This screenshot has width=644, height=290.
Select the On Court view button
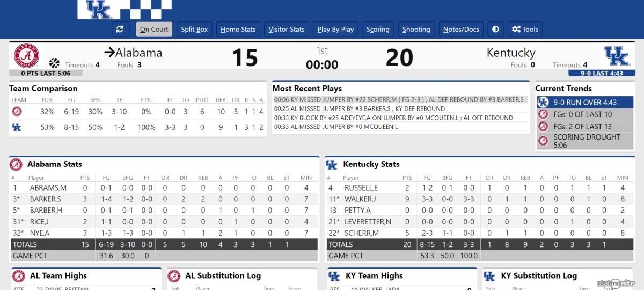[x=154, y=30]
